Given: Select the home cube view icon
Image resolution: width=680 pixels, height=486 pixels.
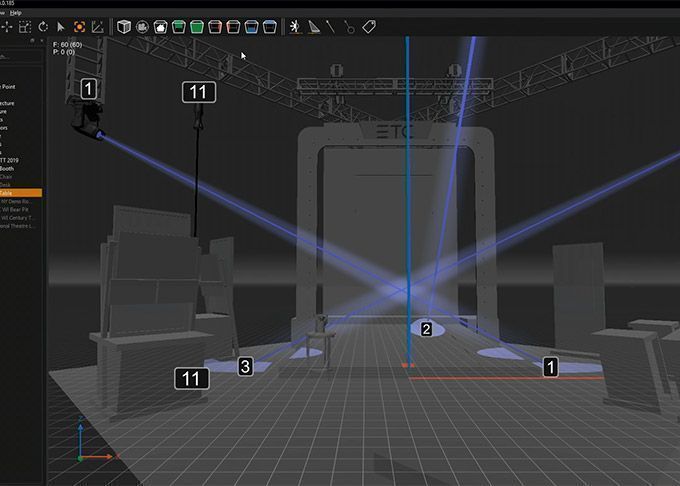Looking at the screenshot, I should click(160, 27).
